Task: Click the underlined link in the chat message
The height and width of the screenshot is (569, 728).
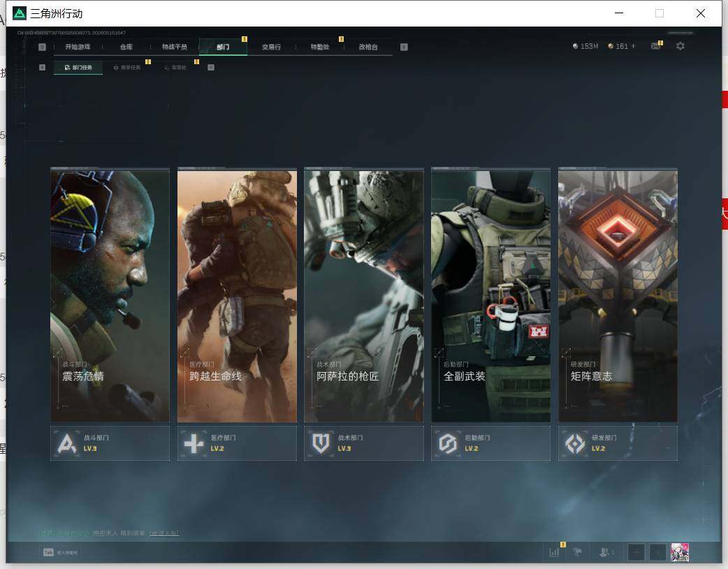Action: (x=164, y=533)
